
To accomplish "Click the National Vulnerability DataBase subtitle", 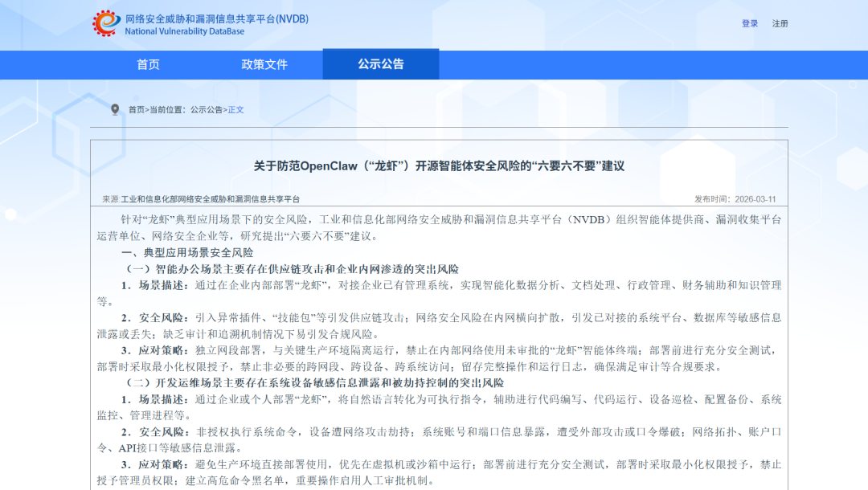I will [x=184, y=31].
